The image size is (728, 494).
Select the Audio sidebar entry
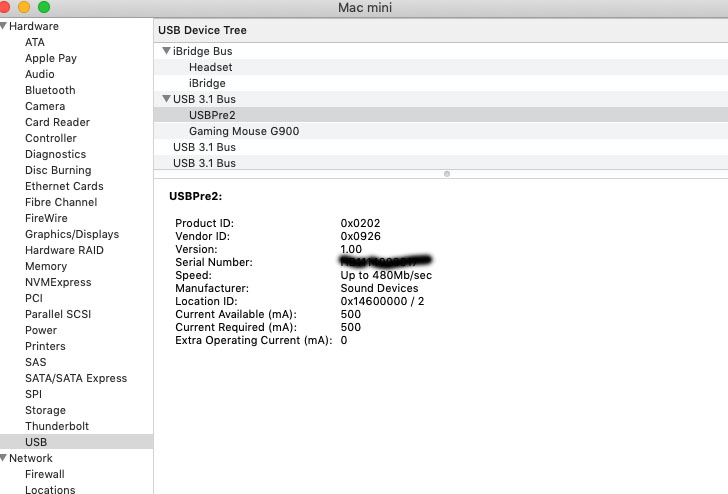coord(39,74)
